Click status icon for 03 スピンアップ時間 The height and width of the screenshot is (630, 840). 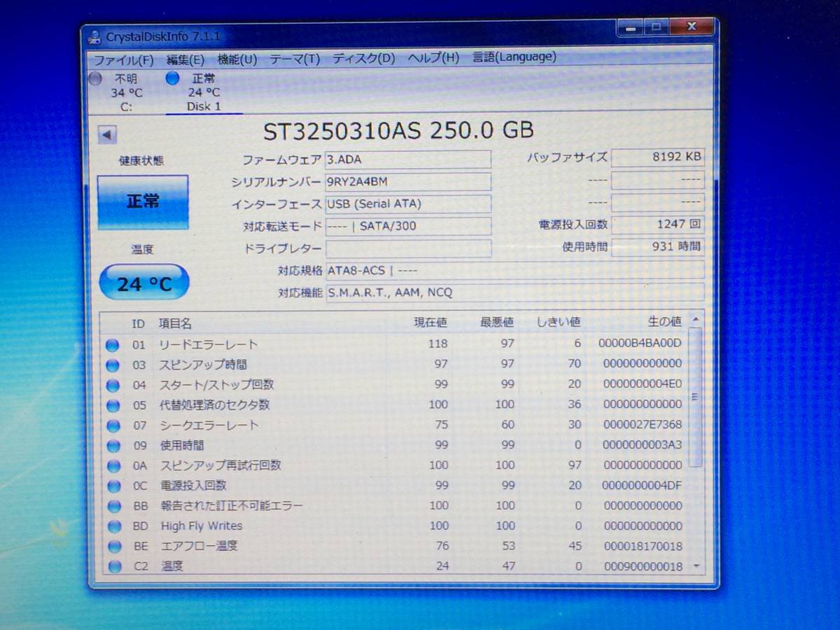tap(112, 365)
